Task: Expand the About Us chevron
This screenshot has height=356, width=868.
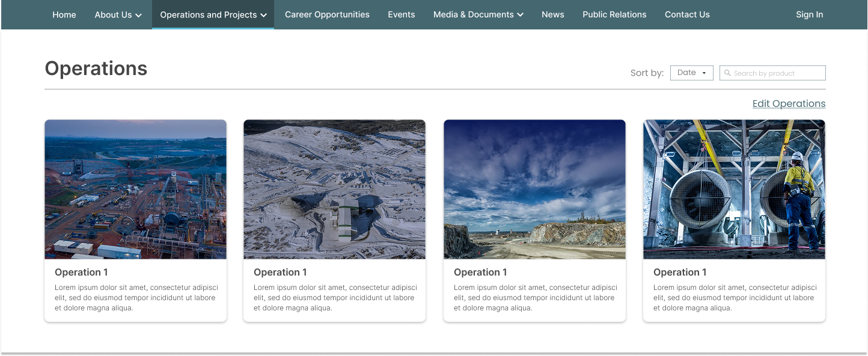Action: click(138, 15)
